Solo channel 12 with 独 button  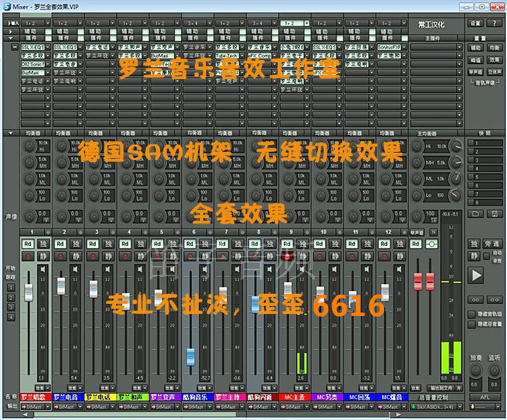[399, 244]
